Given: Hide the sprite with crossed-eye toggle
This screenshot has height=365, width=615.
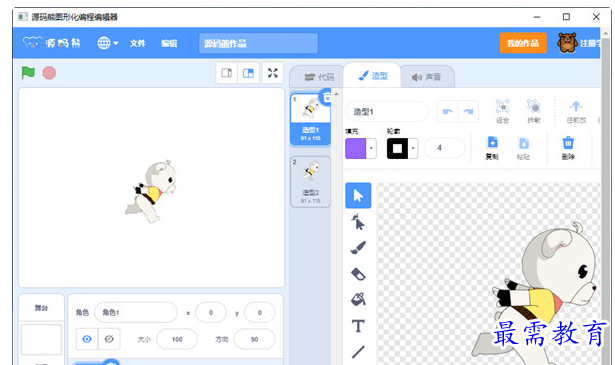Looking at the screenshot, I should click(109, 339).
